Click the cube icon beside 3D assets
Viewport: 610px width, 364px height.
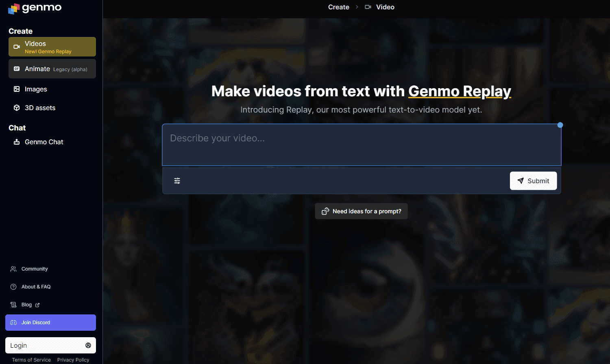(x=17, y=108)
